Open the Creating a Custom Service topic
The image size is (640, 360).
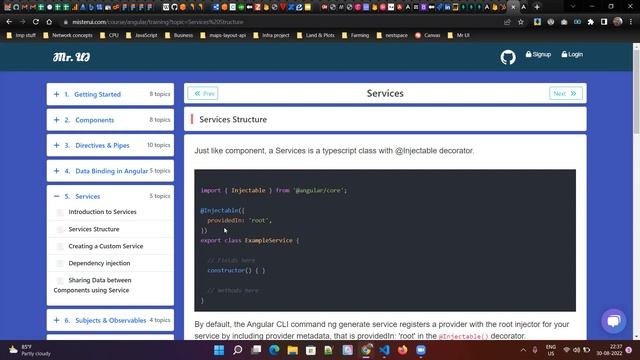[106, 246]
